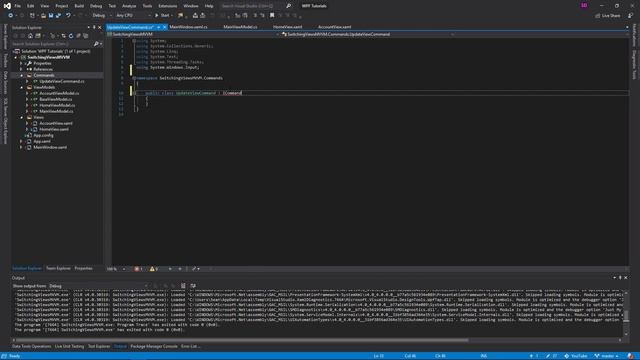Click the Start debugging button

point(162,16)
